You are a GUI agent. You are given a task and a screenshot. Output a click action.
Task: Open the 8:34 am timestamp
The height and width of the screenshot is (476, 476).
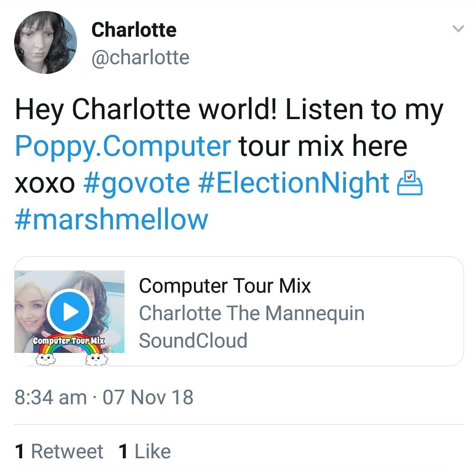[x=50, y=397]
